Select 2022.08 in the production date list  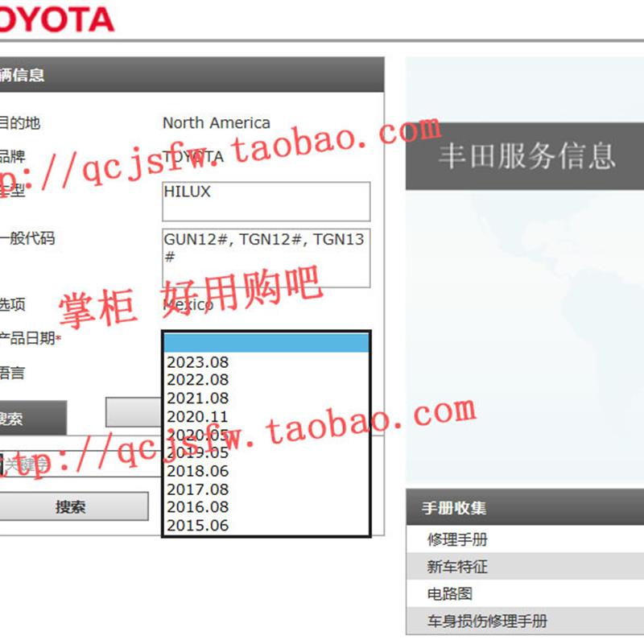point(266,380)
